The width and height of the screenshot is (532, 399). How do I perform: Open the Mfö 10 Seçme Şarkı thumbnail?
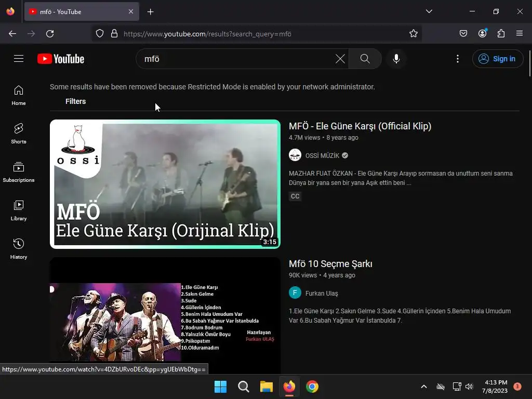(x=165, y=315)
